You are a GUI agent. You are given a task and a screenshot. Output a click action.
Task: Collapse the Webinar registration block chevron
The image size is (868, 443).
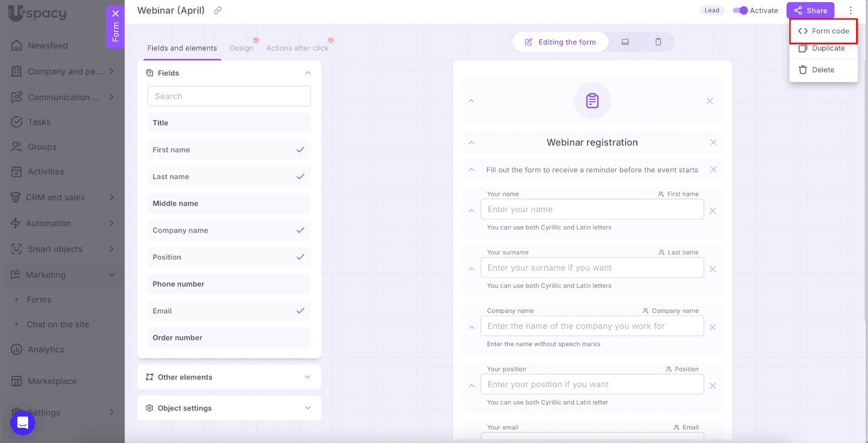tap(471, 143)
